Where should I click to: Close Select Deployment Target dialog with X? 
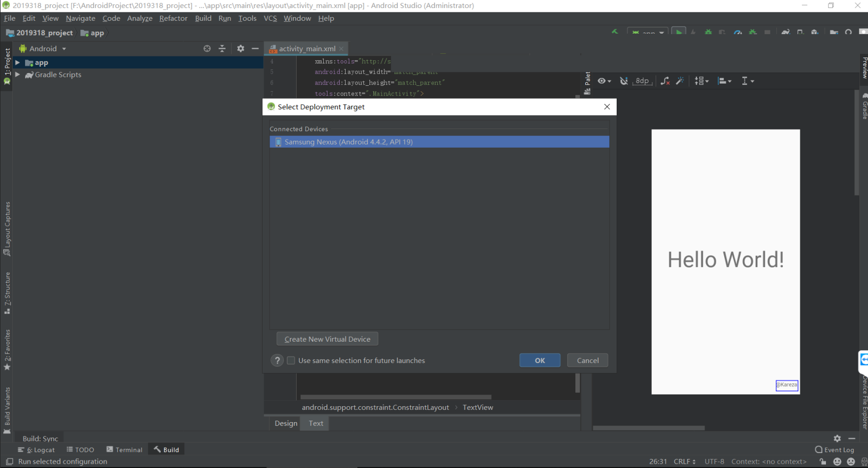607,107
